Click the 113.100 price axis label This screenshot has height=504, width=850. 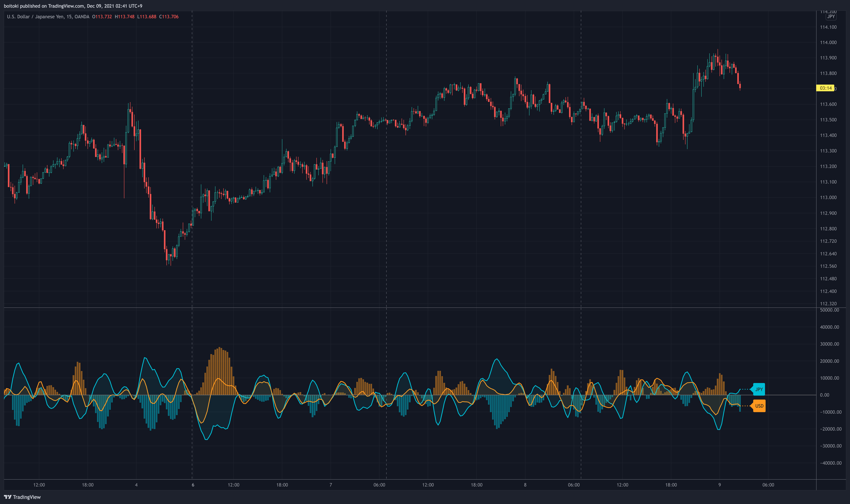(828, 182)
